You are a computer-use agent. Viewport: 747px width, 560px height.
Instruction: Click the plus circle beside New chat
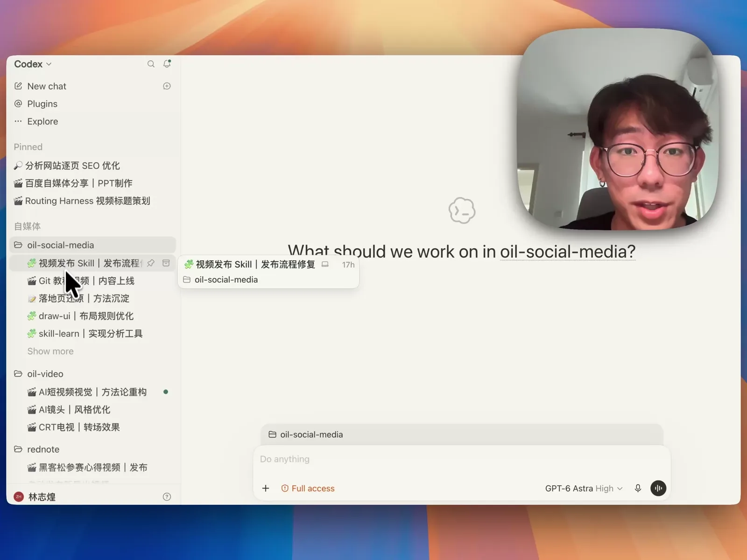click(x=167, y=86)
